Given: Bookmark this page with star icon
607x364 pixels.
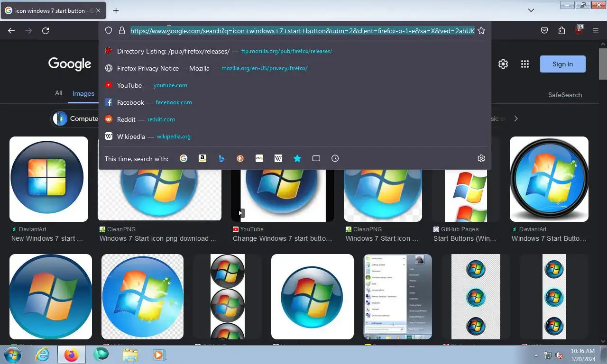Looking at the screenshot, I should (x=481, y=30).
